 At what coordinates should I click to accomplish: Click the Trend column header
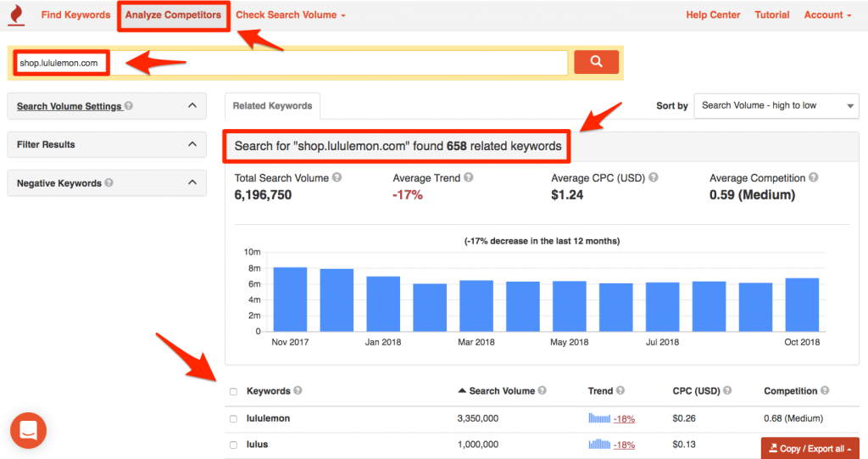600,391
